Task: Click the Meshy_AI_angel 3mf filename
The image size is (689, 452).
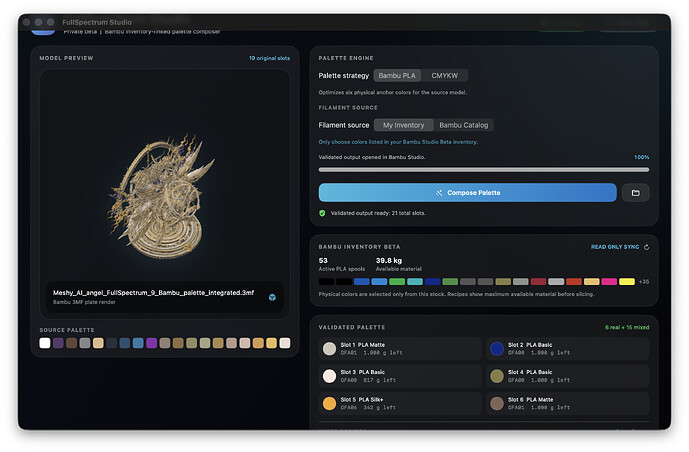Action: 153,293
